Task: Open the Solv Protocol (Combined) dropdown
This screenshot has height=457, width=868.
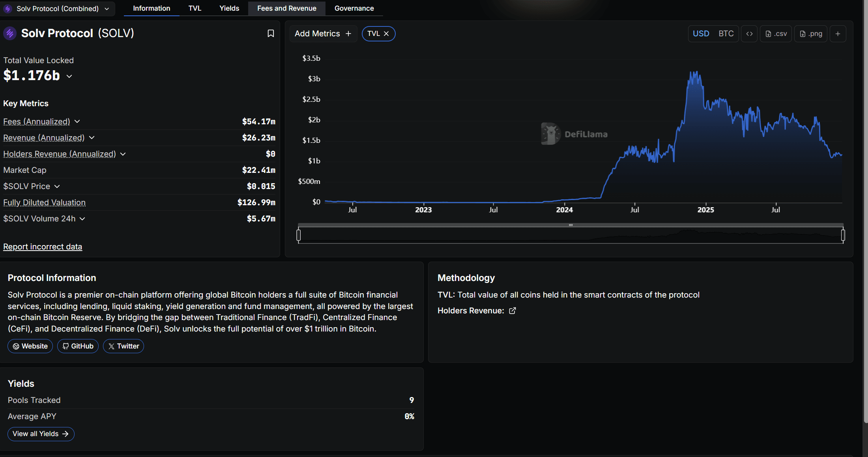Action: 58,8
